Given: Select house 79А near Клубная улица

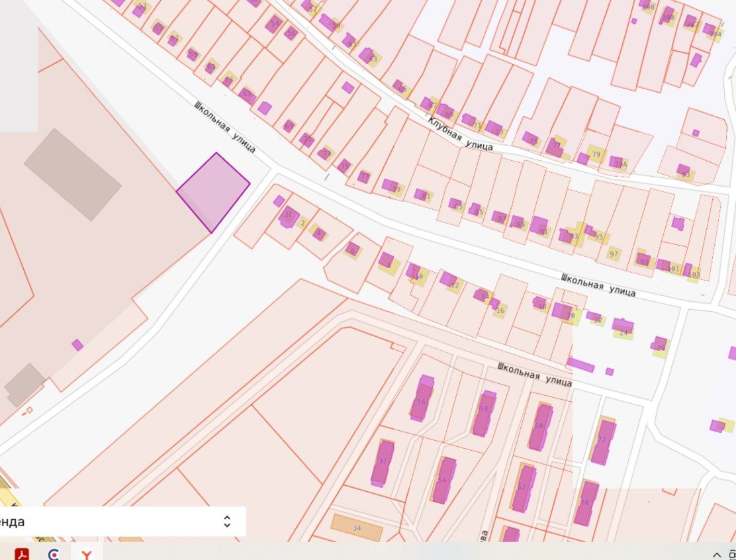Looking at the screenshot, I should [620, 163].
